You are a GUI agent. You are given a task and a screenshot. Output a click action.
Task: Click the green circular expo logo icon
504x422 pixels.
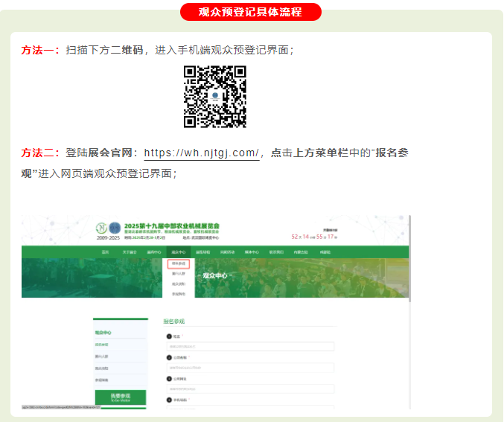tap(101, 228)
